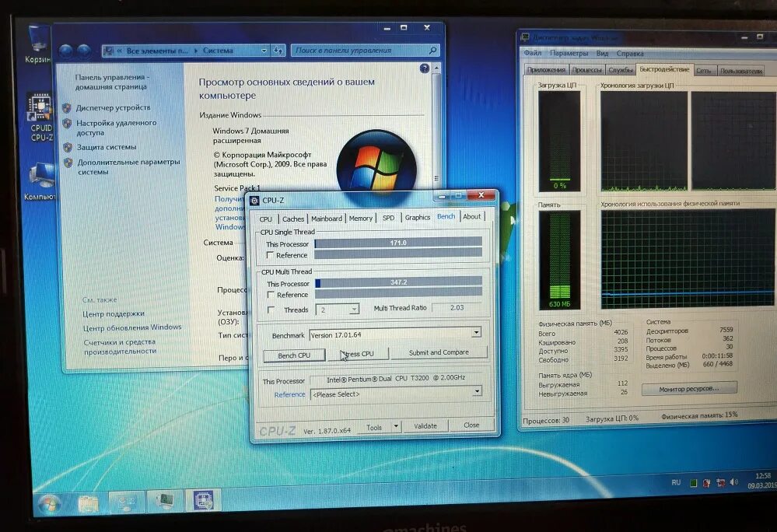This screenshot has height=532, width=777.
Task: Click the help question mark icon in System window
Action: [x=424, y=68]
